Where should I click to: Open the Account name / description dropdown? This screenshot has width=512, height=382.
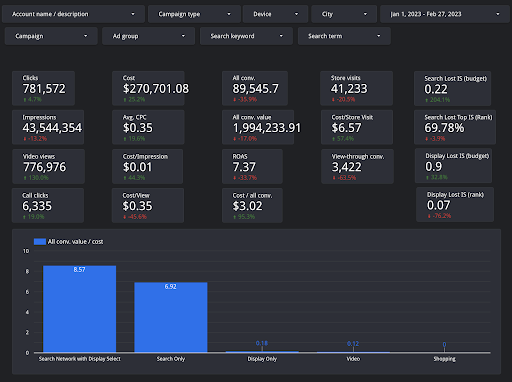[73, 14]
